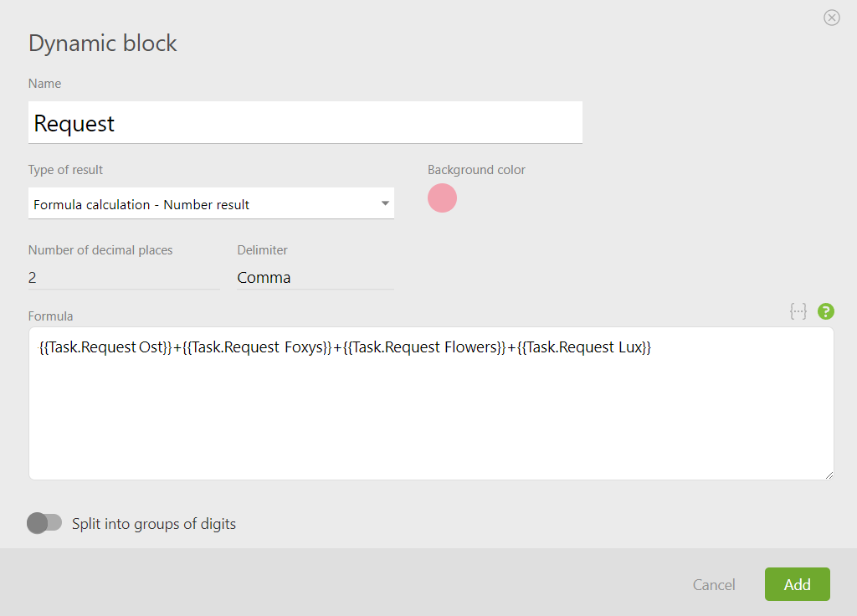The image size is (857, 616).
Task: Click the Split into groups of digits label
Action: click(x=154, y=524)
